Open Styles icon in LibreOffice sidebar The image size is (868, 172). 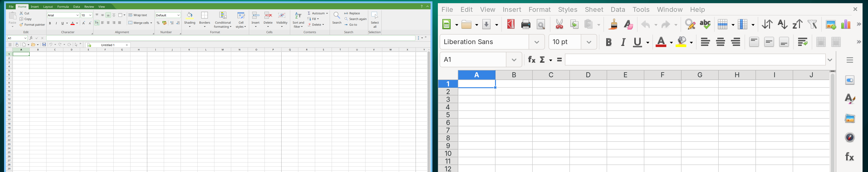[x=850, y=99]
